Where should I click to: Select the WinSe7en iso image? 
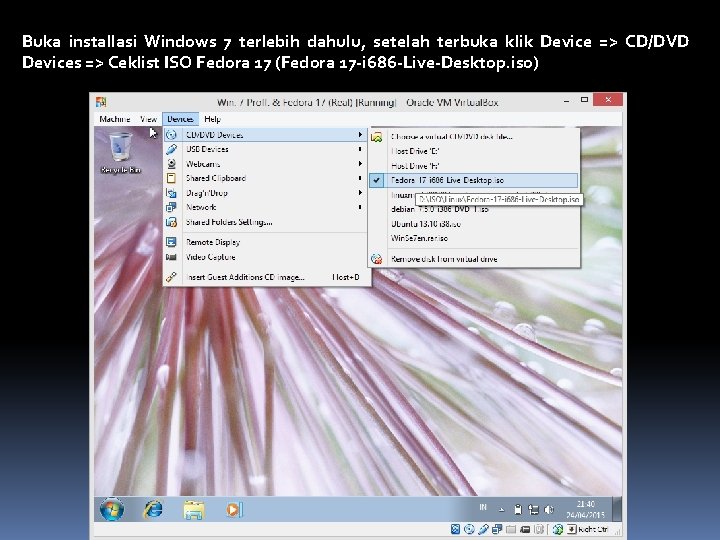click(x=473, y=238)
